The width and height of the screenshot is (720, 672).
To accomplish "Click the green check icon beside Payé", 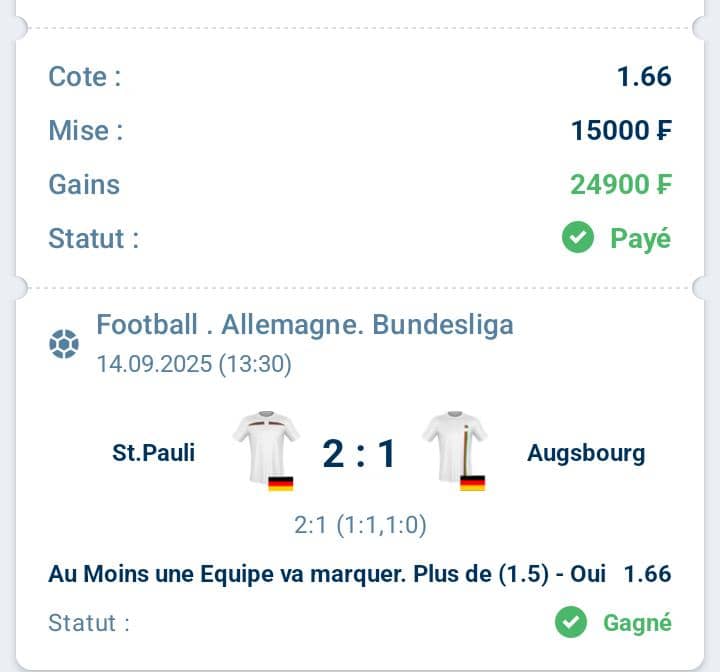I will (578, 239).
